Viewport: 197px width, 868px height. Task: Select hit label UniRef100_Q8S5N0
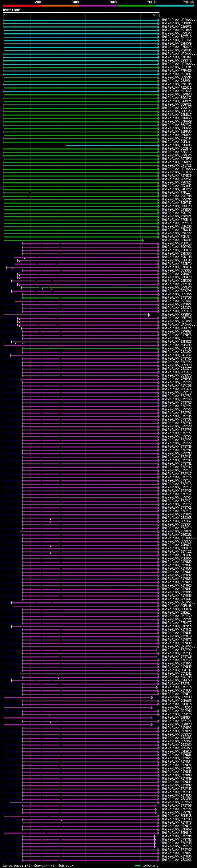click(177, 77)
